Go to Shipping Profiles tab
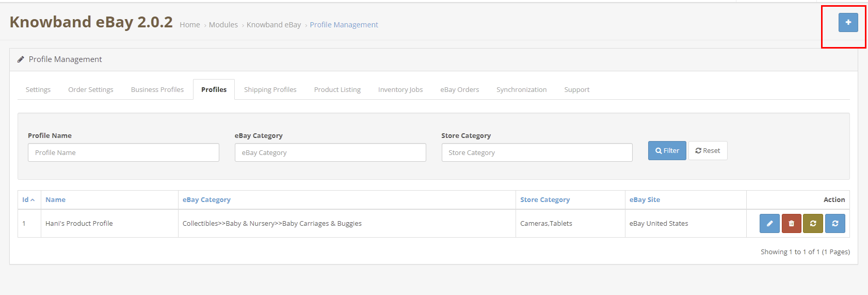 click(270, 89)
